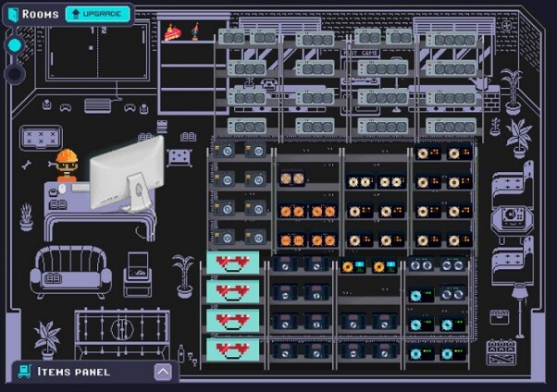Click the Items panel label

(73, 372)
